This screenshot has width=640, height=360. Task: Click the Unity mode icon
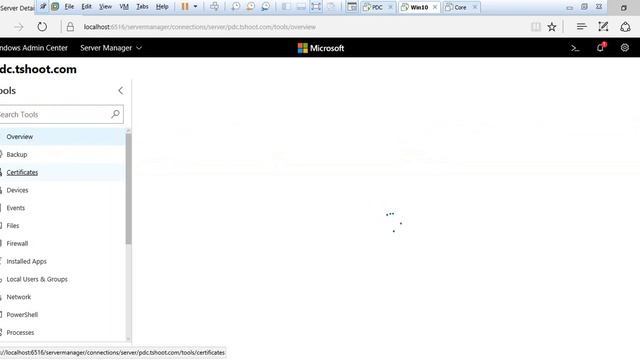(x=331, y=7)
